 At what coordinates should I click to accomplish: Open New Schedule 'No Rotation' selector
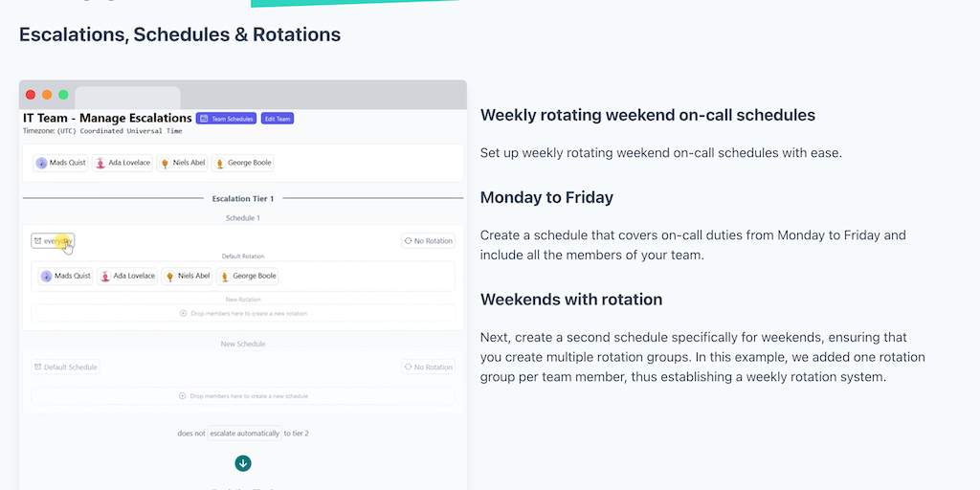pyautogui.click(x=428, y=367)
